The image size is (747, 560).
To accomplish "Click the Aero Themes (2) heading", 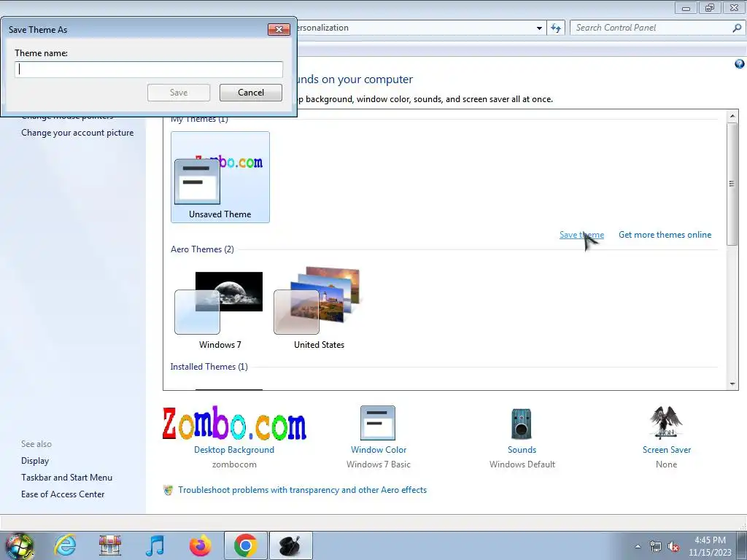I will pos(202,249).
